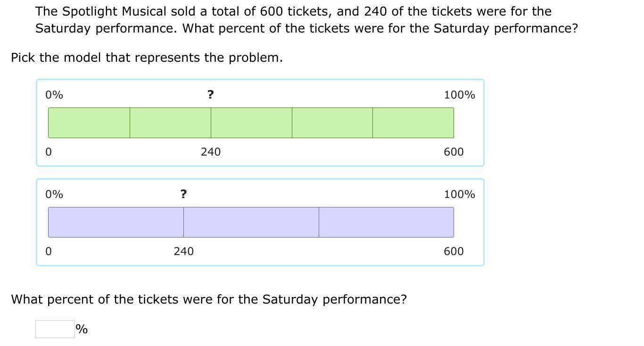The width and height of the screenshot is (644, 346).
Task: Click the 240 label below the green bar
Action: [x=210, y=152]
